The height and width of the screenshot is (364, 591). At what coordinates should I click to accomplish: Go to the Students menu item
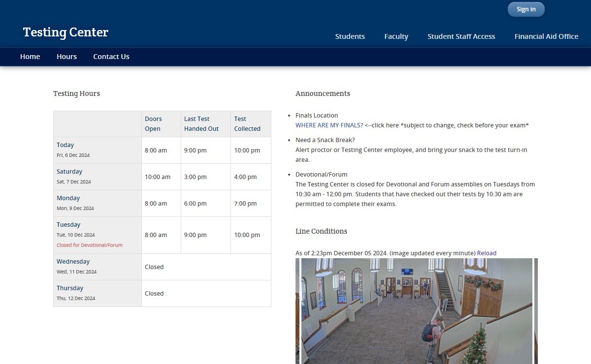[350, 36]
